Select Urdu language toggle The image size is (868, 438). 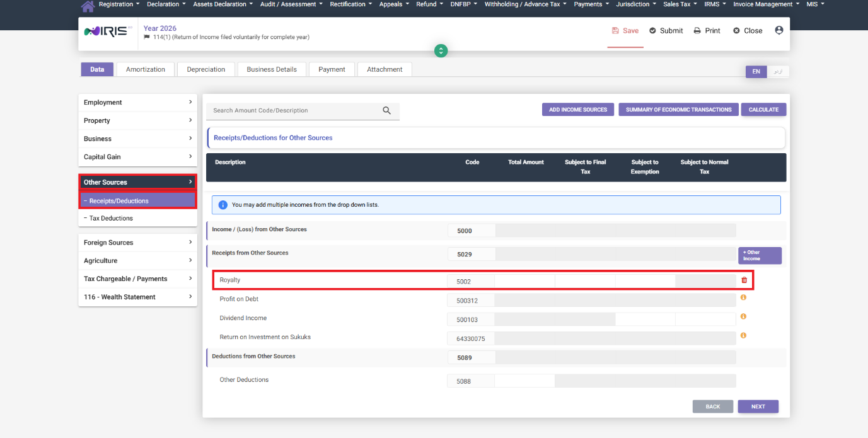778,72
